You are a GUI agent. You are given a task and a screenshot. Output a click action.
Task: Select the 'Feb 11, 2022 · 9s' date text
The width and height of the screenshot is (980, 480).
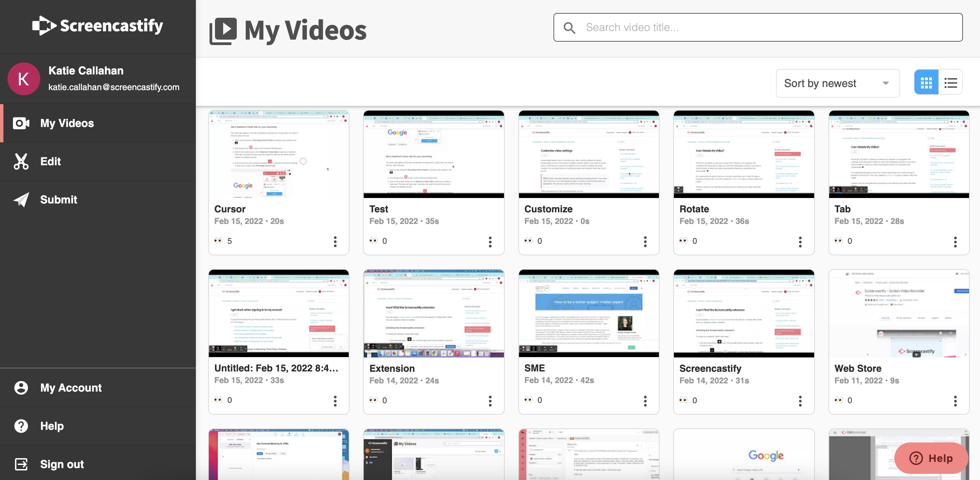[x=867, y=381]
